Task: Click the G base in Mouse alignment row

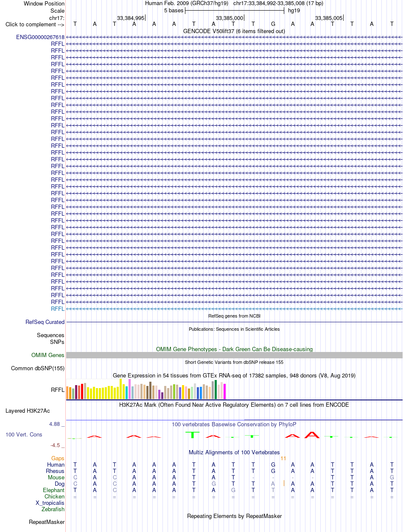Action: [392, 477]
